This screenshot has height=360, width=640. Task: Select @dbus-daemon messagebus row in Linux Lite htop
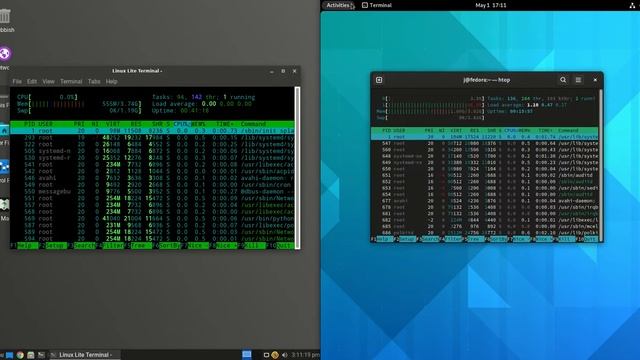click(x=152, y=191)
